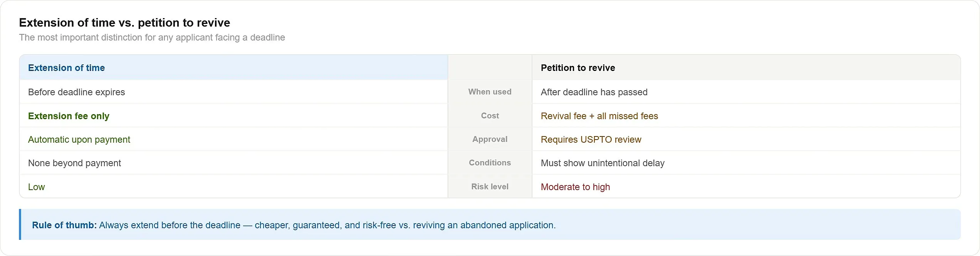Screen dimensions: 980x256
Task: Click the 'When used' row label
Action: [490, 92]
